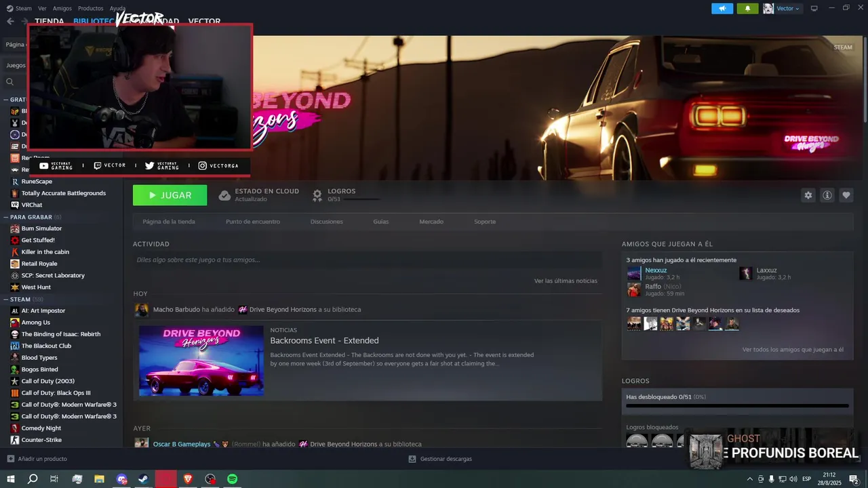This screenshot has height=488, width=868.
Task: Click the plus icon next to Añadir un producto
Action: point(11,459)
